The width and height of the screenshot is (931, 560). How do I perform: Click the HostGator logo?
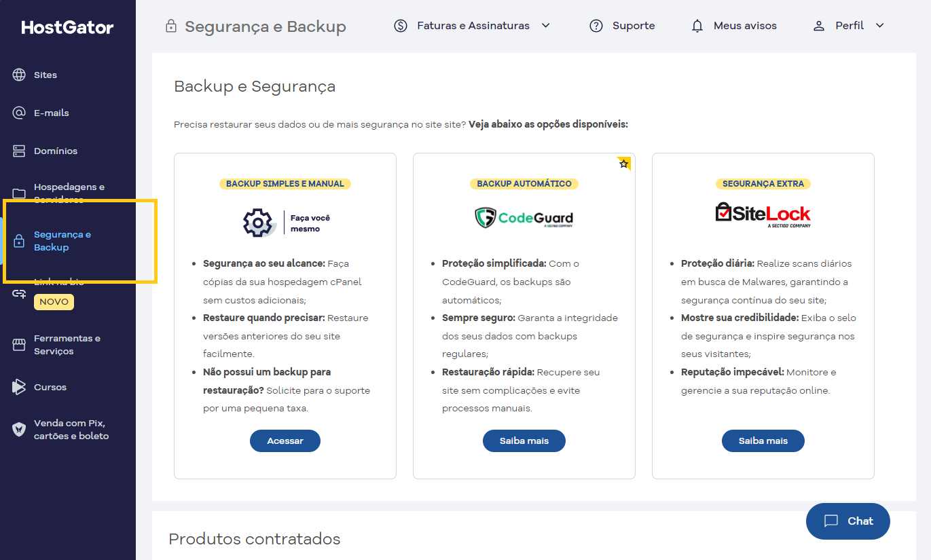coord(67,27)
